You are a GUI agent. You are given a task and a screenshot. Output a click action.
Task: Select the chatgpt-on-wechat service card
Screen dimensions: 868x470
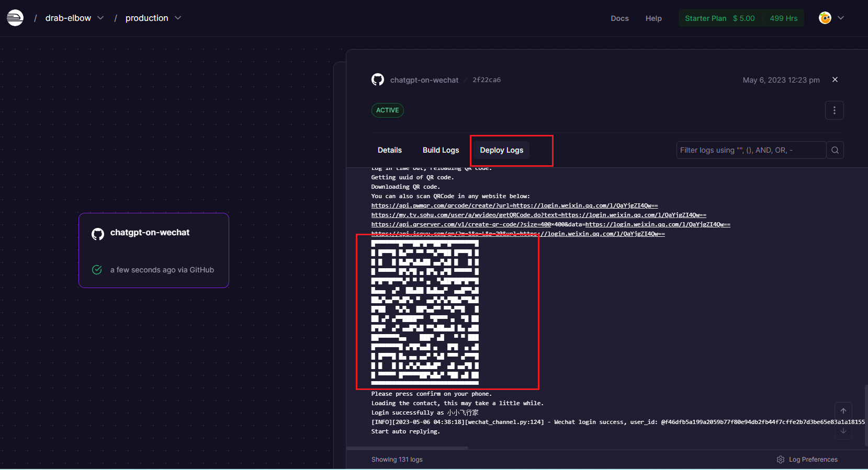click(154, 250)
